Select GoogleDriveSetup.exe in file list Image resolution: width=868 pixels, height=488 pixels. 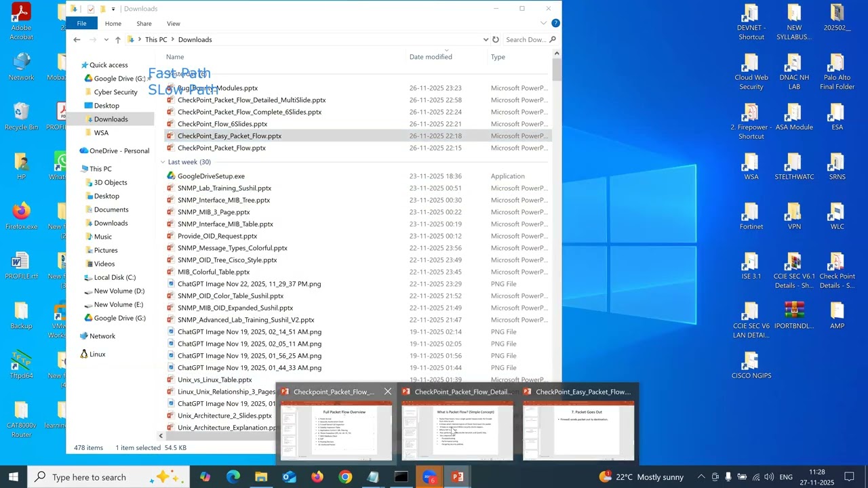pos(211,176)
